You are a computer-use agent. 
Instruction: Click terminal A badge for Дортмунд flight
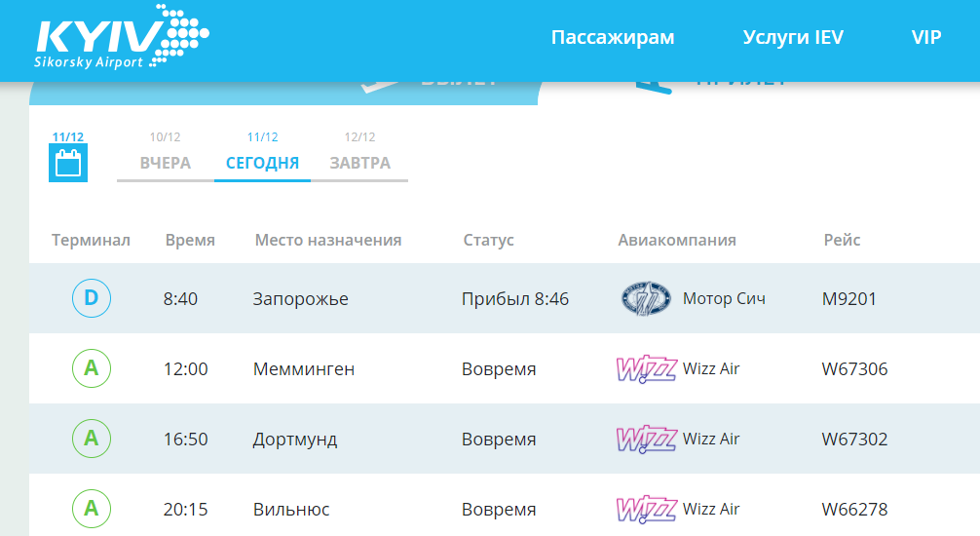(92, 439)
